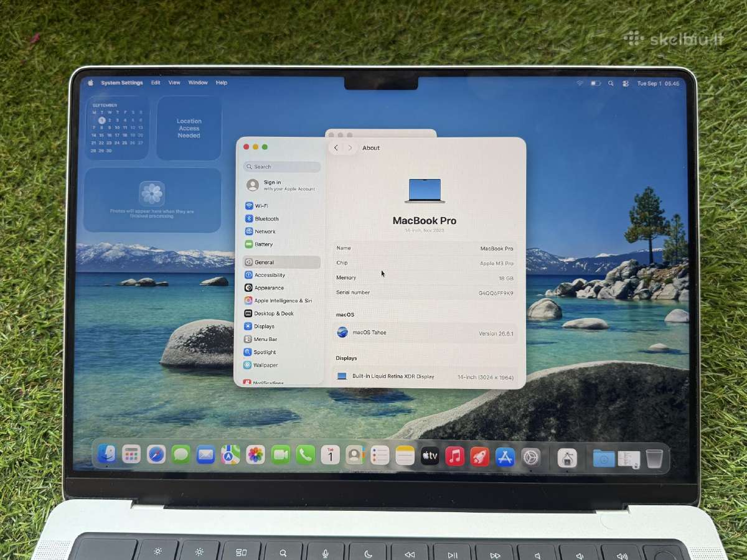Click the Search field in Settings sidebar
Image resolution: width=747 pixels, height=560 pixels.
point(282,167)
